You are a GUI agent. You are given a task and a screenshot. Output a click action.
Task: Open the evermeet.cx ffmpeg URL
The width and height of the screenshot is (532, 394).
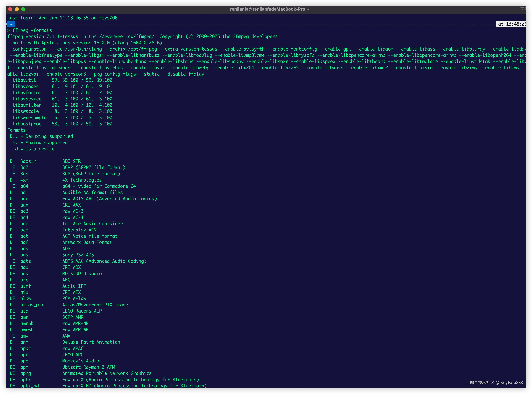[118, 36]
